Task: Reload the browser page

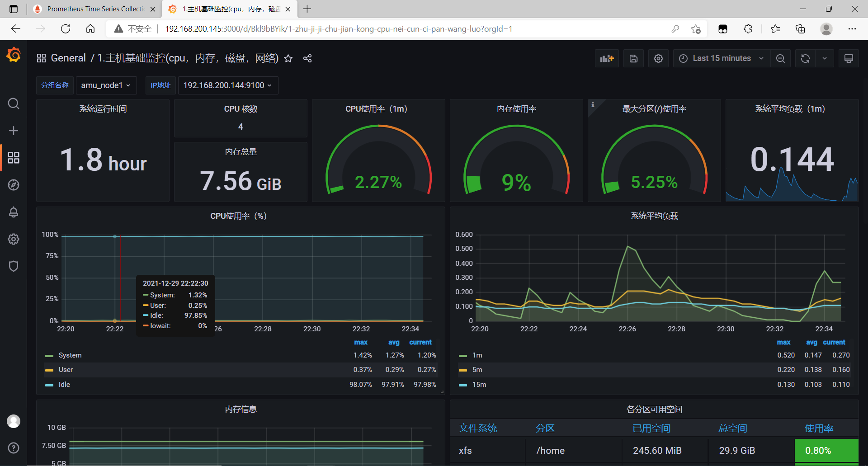Action: point(66,29)
